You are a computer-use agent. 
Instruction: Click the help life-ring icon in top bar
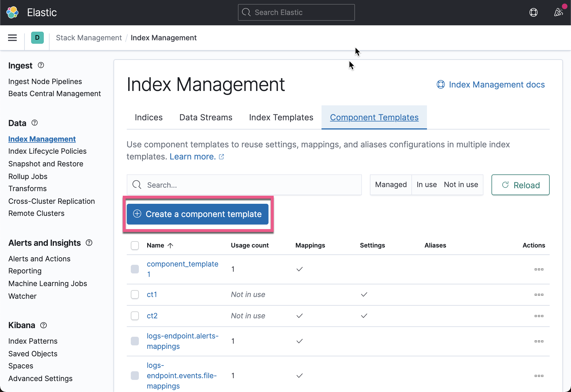coord(534,12)
